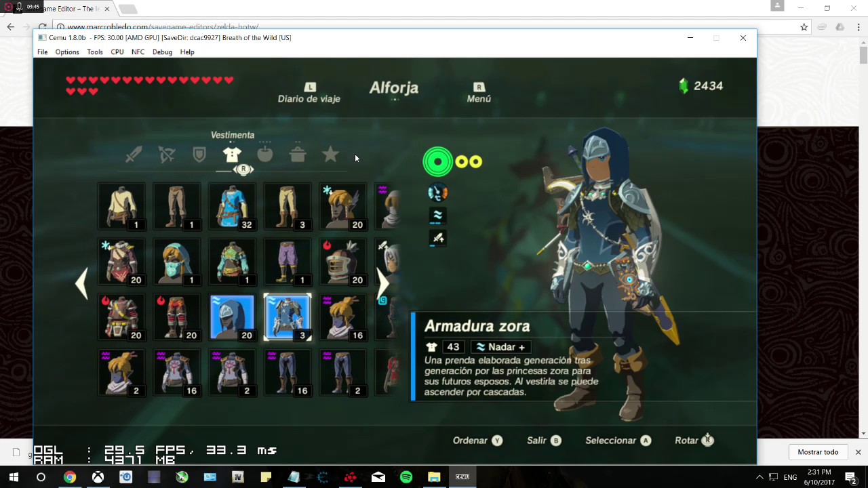This screenshot has width=868, height=488.
Task: Open Spotify from the taskbar
Action: point(406,477)
